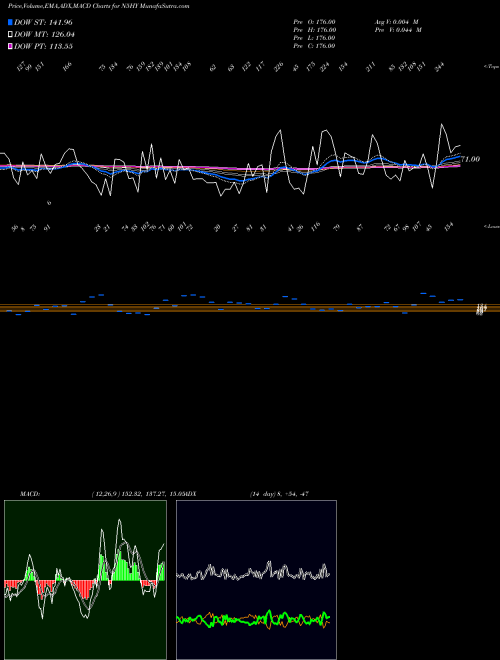The height and width of the screenshot is (660, 500).
Task: Select the 'DOW PT: 113.55' legend label
Action: 43,46
